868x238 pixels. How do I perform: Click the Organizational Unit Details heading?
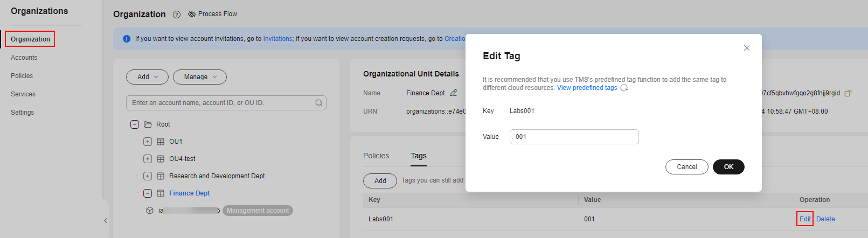pyautogui.click(x=411, y=74)
